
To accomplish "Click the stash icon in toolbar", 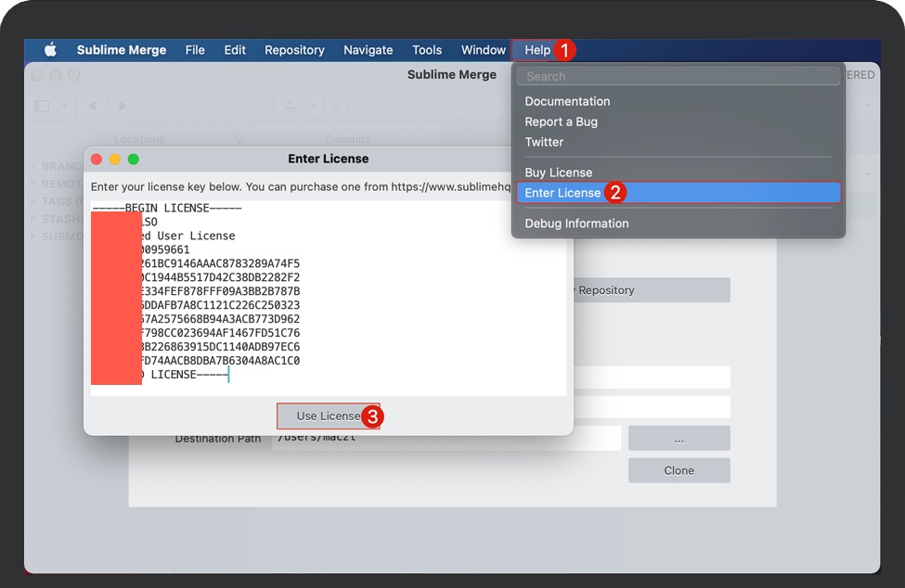I will (291, 106).
